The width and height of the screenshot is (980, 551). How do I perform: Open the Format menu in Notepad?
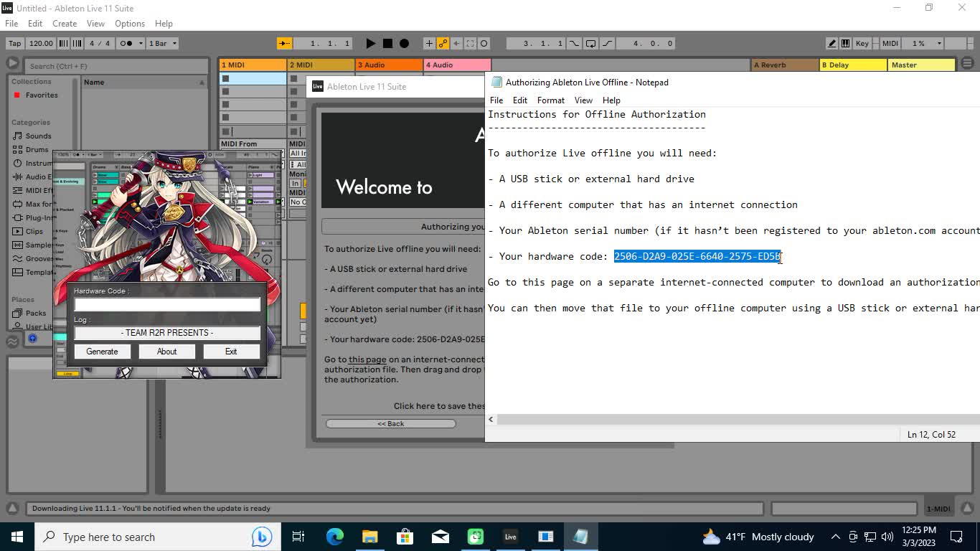click(550, 100)
